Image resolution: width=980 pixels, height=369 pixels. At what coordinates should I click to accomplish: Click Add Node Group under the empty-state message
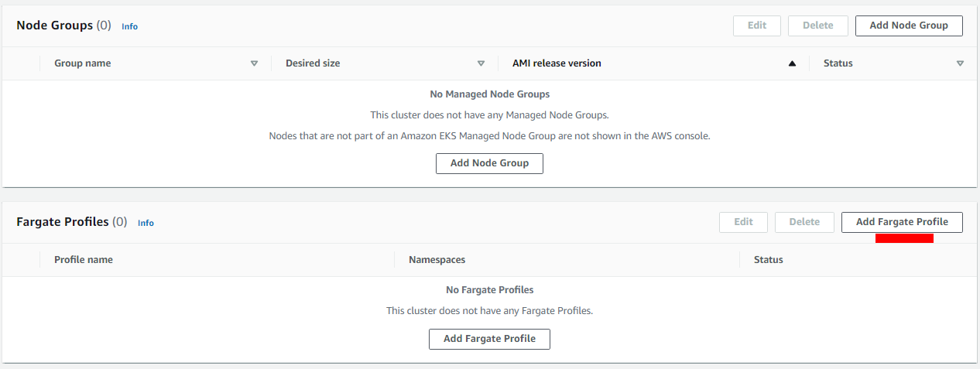[x=489, y=163]
